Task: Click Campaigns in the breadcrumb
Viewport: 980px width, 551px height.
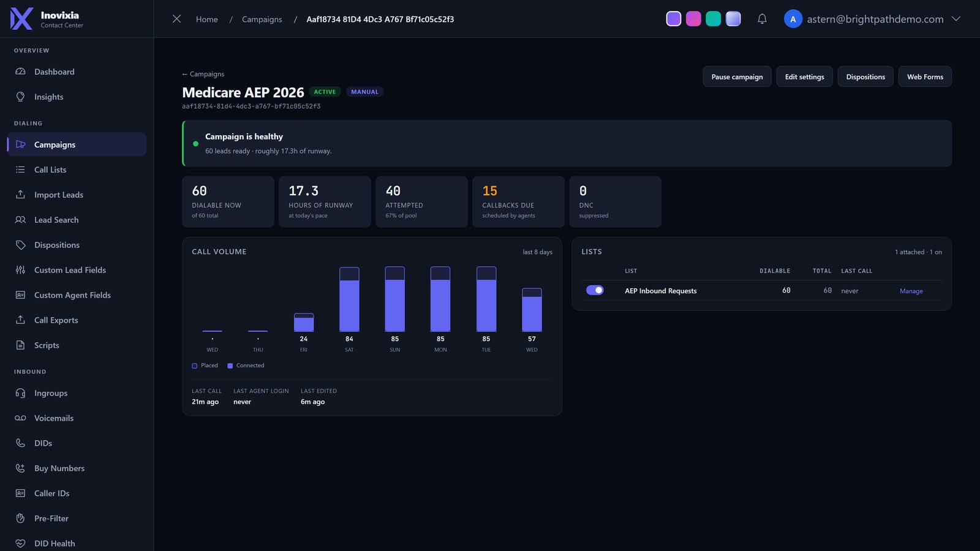Action: point(262,19)
